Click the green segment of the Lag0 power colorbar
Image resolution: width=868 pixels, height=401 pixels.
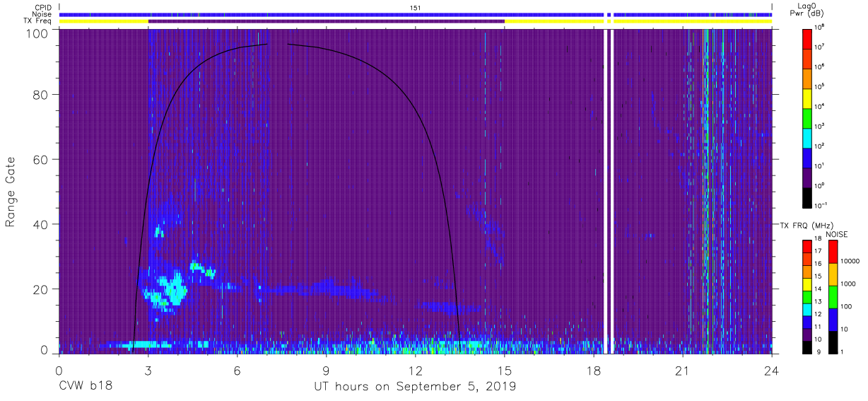point(807,118)
